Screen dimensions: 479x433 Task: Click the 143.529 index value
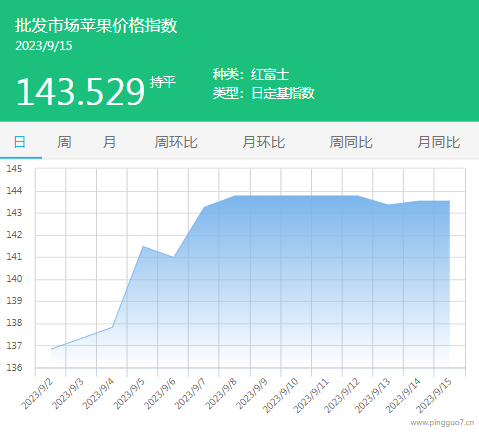(80, 92)
